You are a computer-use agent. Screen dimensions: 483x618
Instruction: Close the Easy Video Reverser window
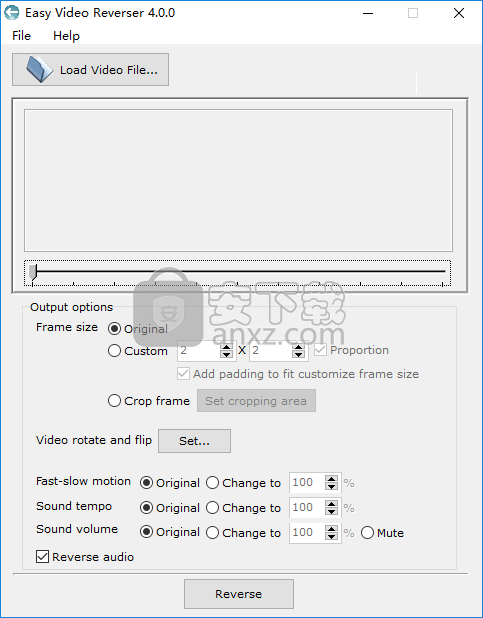point(459,13)
